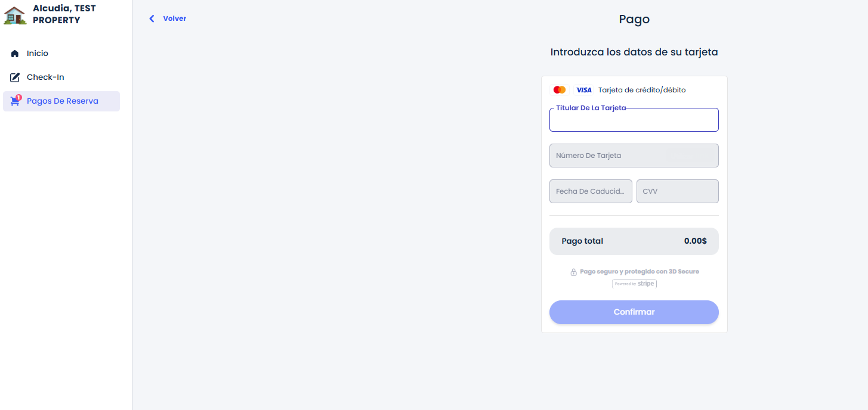Click the Inicio home icon

pos(15,54)
